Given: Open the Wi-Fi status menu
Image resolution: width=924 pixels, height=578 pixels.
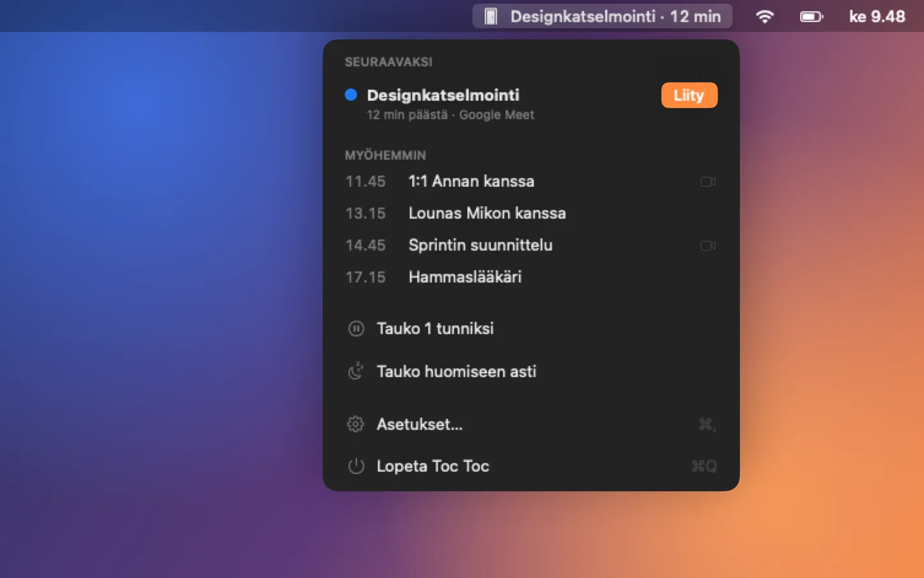Looking at the screenshot, I should coord(764,17).
